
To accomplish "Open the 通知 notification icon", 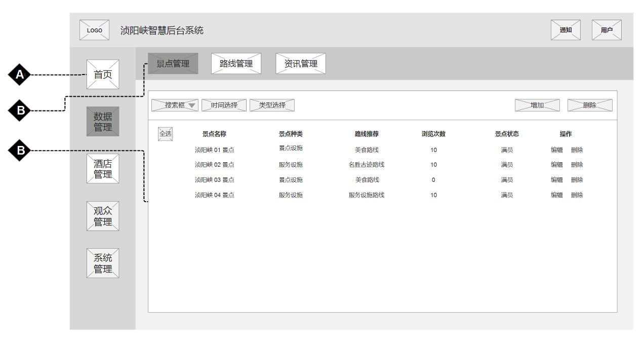I will pos(566,30).
